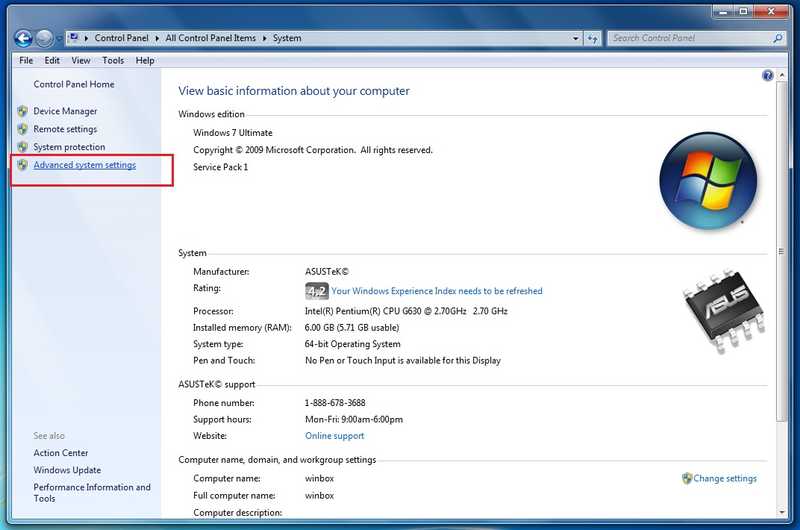The image size is (800, 530).
Task: Go to Control Panel Home
Action: [x=74, y=85]
